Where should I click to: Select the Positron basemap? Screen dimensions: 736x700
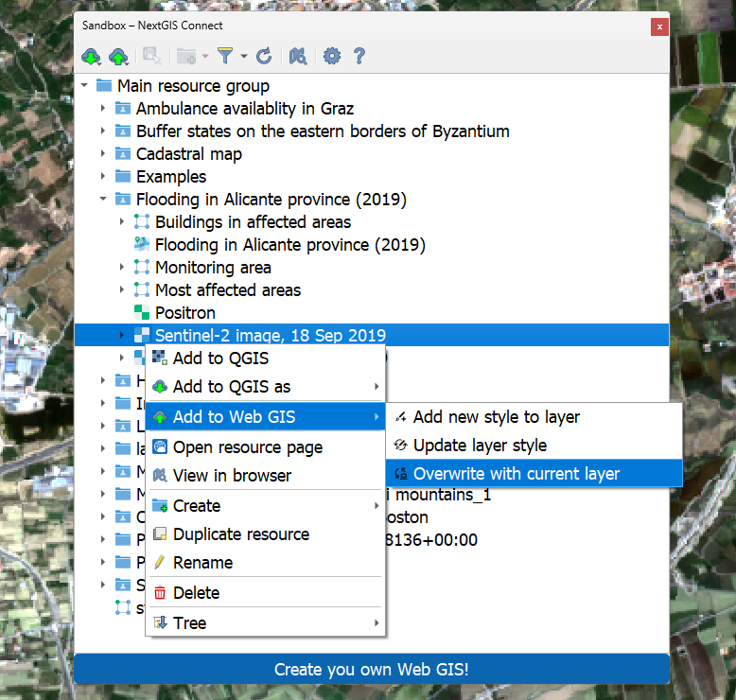(x=184, y=313)
